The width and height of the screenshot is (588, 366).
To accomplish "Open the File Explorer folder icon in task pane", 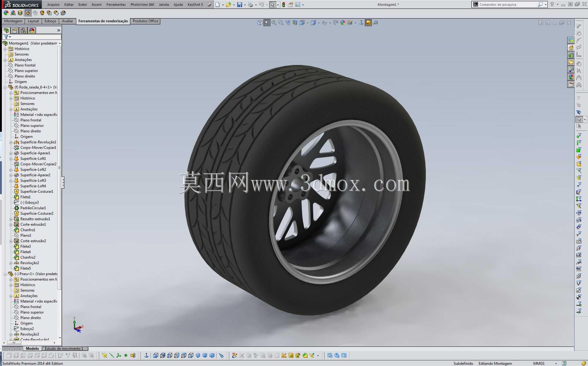I will click(571, 62).
